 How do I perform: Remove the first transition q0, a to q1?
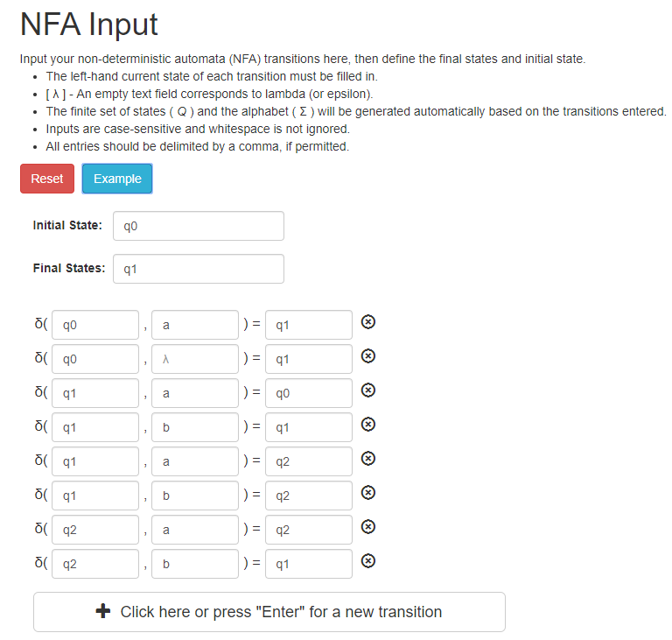(368, 322)
